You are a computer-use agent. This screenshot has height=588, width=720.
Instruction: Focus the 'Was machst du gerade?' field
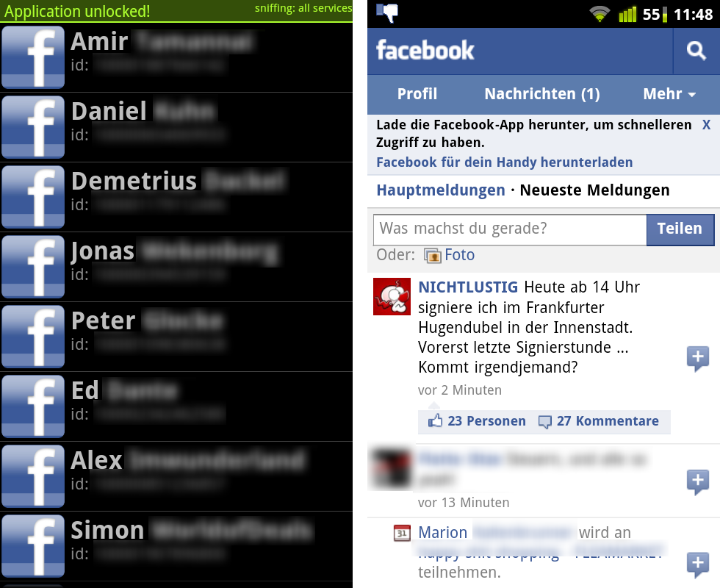(510, 229)
